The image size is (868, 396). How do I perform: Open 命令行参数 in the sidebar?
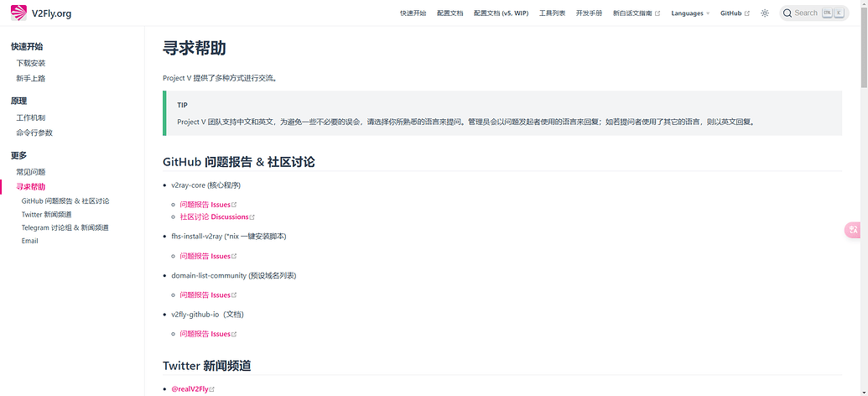coord(34,133)
